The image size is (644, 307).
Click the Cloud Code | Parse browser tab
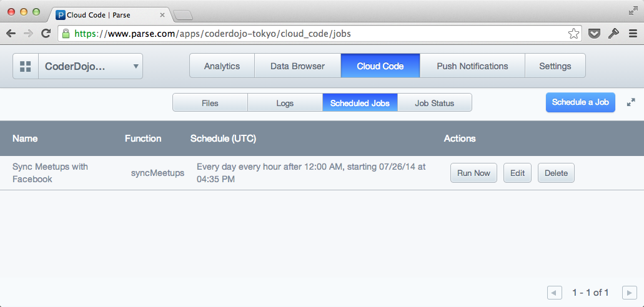point(109,15)
